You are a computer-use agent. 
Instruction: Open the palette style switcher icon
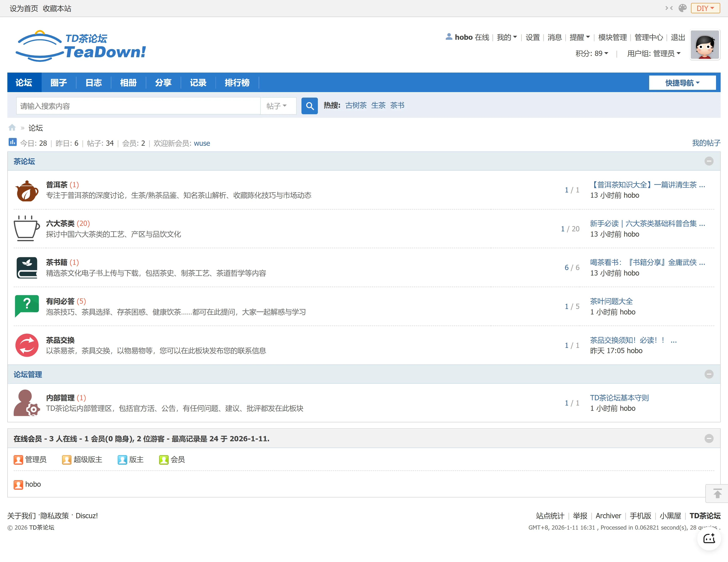point(682,8)
